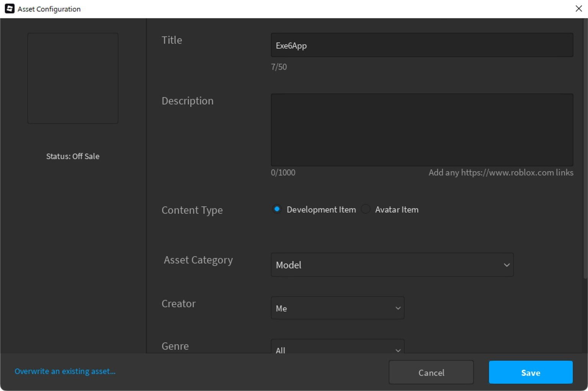Viewport: 588px width, 391px height.
Task: Click the Save button
Action: [x=531, y=372]
